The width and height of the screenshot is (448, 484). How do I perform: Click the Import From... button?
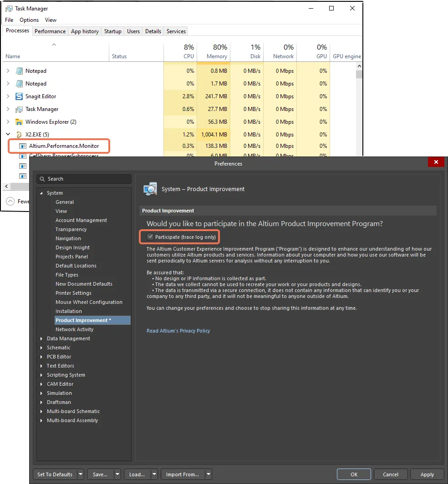pos(183,474)
